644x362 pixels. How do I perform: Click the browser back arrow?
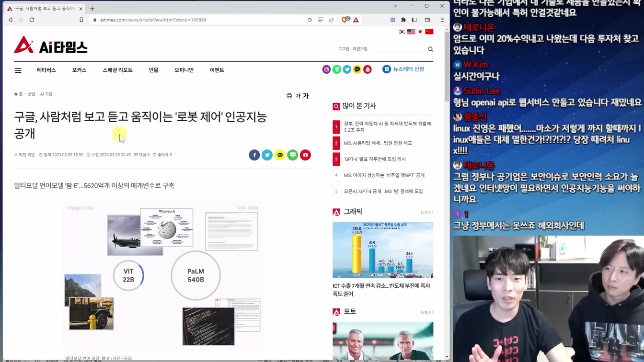(x=11, y=20)
